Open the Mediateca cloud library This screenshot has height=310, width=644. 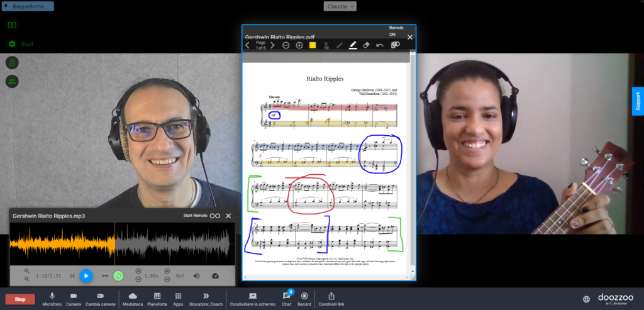click(x=132, y=298)
